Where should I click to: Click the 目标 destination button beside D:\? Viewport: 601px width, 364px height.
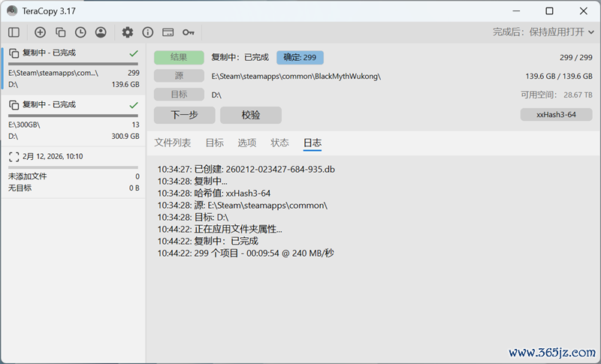pyautogui.click(x=179, y=94)
